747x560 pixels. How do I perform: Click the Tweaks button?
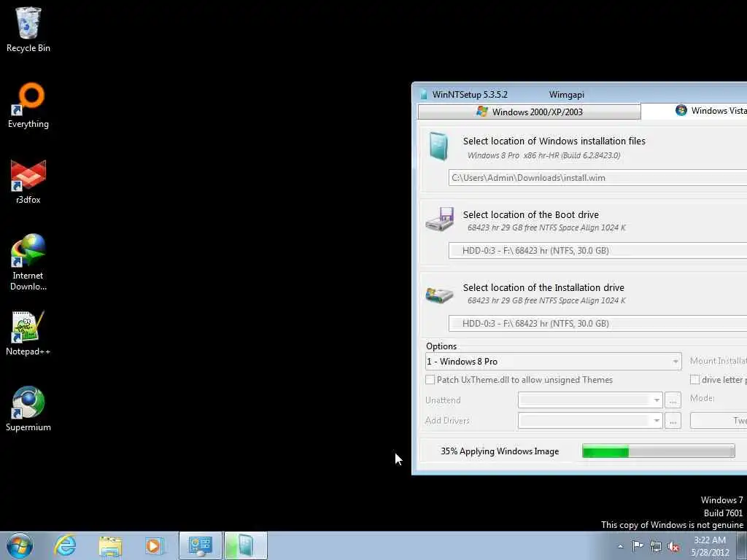coord(719,421)
